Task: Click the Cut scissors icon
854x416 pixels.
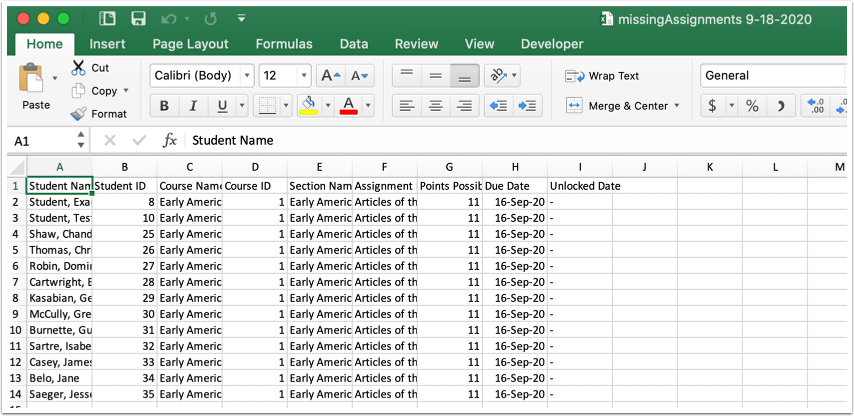Action: click(x=78, y=68)
